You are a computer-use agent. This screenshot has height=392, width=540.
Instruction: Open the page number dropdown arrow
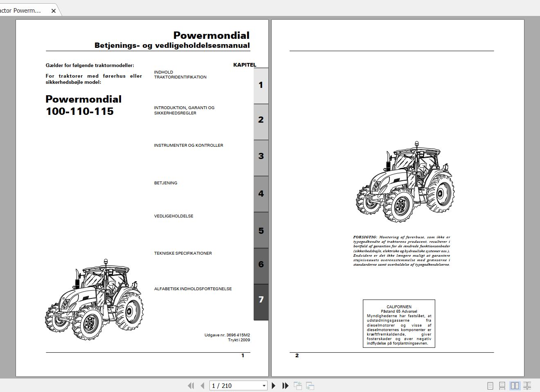tap(264, 385)
